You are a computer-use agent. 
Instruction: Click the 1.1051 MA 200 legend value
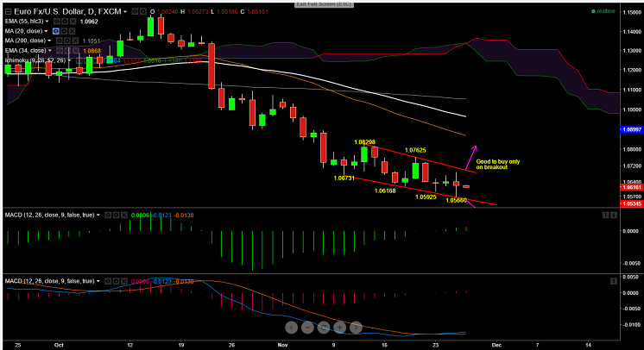91,41
